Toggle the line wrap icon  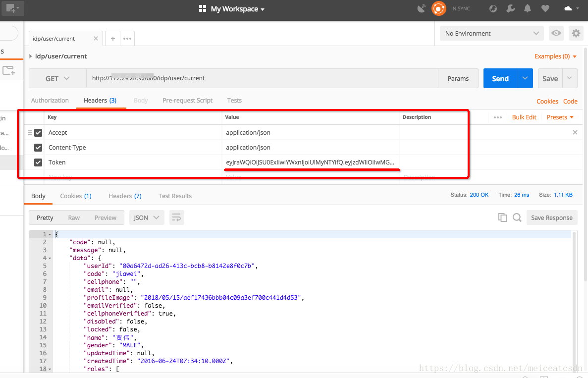177,218
